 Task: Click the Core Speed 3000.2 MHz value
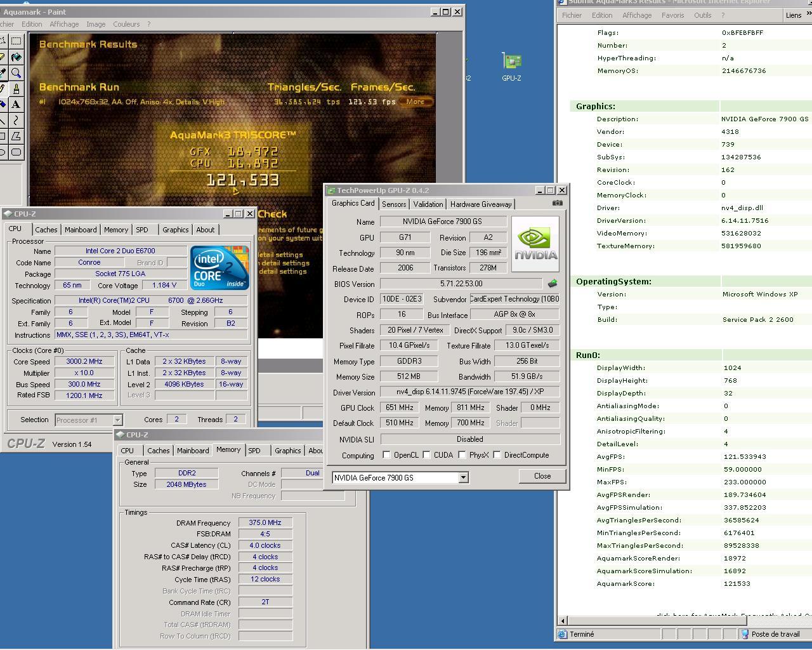point(84,361)
